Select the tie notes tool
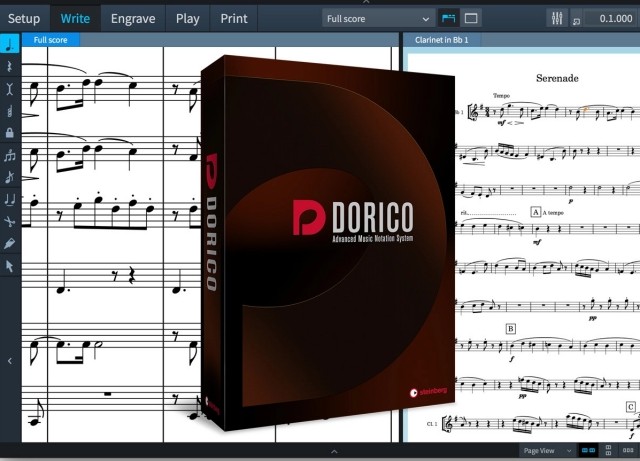Screen dimensions: 640x461 tap(10, 199)
